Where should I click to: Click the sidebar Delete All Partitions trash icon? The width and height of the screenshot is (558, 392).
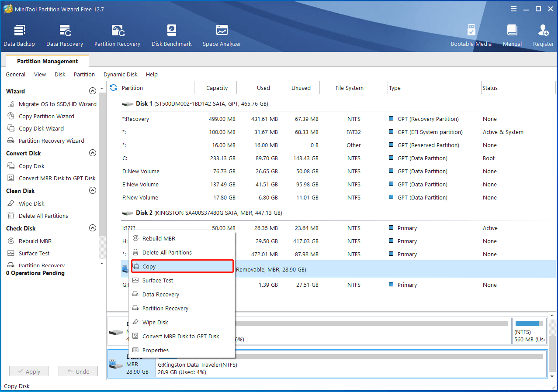[11, 216]
